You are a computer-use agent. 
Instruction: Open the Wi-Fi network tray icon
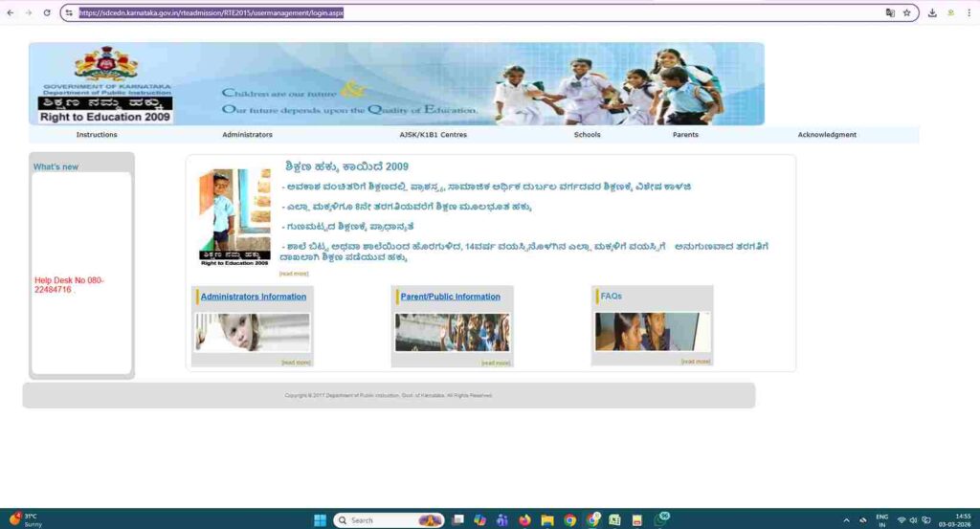click(x=902, y=520)
